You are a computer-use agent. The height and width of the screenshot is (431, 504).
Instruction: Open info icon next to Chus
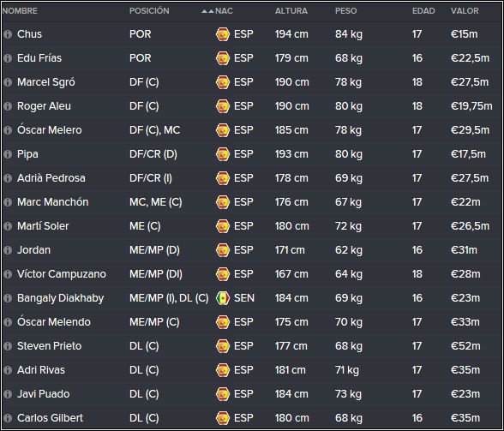[x=8, y=34]
